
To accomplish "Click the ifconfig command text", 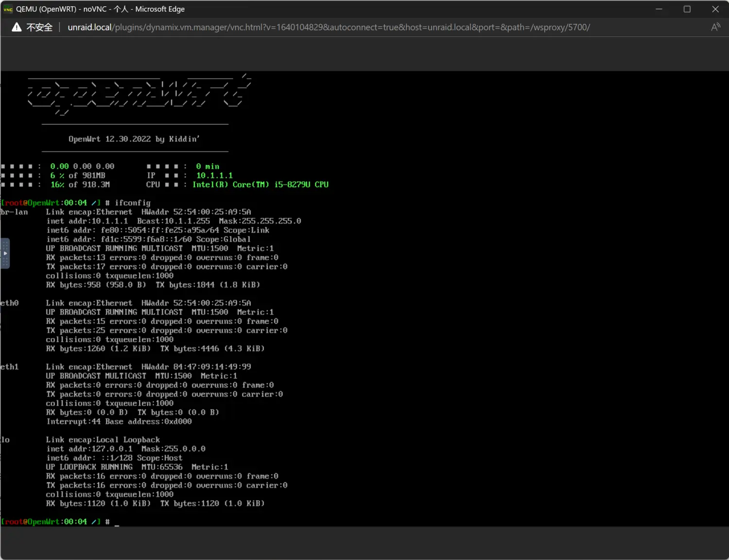I will [x=132, y=203].
